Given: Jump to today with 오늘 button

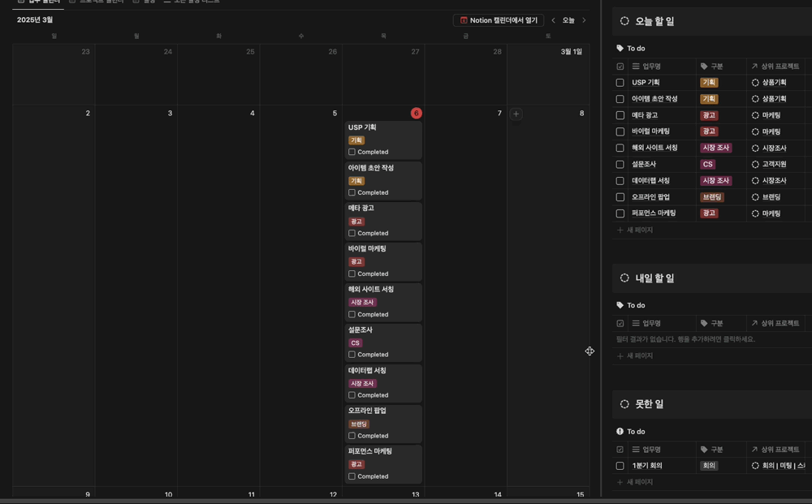Looking at the screenshot, I should coord(568,20).
